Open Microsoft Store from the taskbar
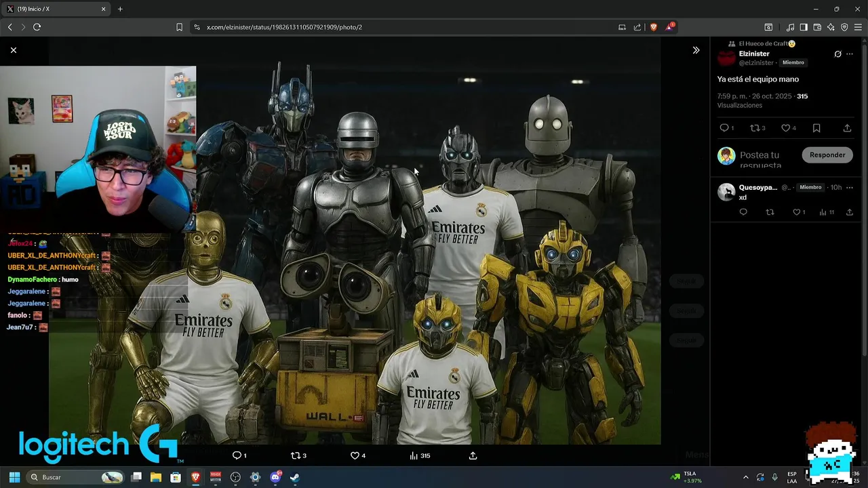The width and height of the screenshot is (868, 488). click(x=176, y=477)
